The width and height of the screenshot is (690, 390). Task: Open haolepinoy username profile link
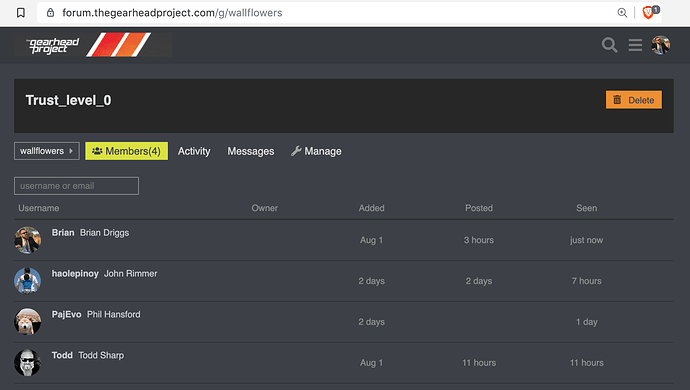(75, 273)
